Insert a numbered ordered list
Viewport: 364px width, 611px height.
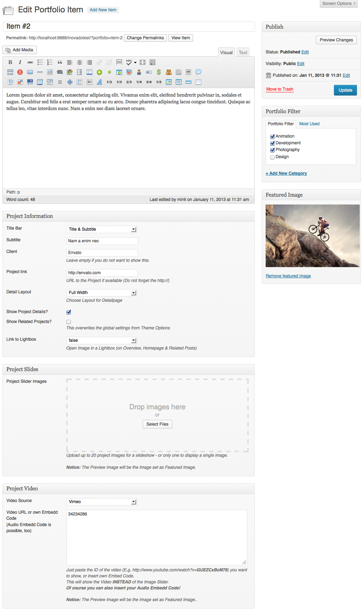pyautogui.click(x=50, y=62)
